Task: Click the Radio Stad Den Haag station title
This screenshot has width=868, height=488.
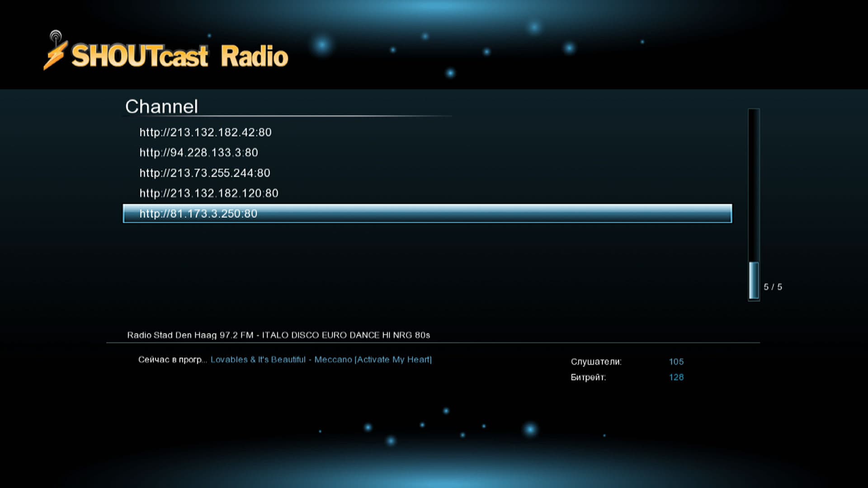Action: [x=278, y=335]
